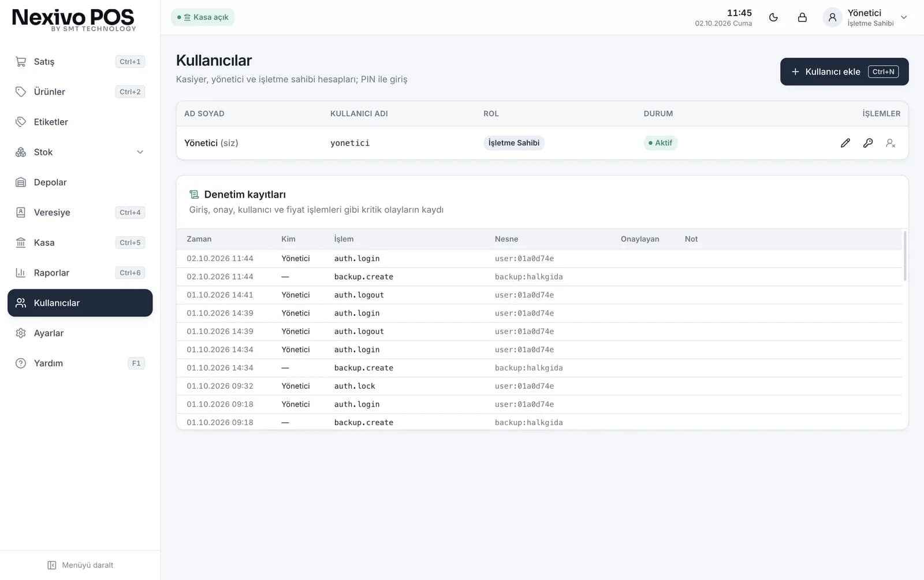Select the auth.lock log entry
924x580 pixels.
pyautogui.click(x=539, y=386)
